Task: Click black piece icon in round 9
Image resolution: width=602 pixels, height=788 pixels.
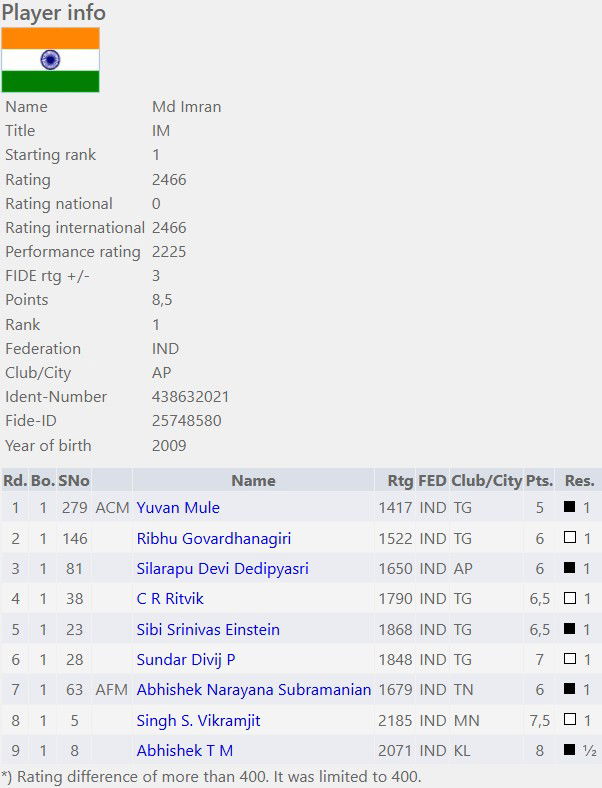Action: click(569, 749)
